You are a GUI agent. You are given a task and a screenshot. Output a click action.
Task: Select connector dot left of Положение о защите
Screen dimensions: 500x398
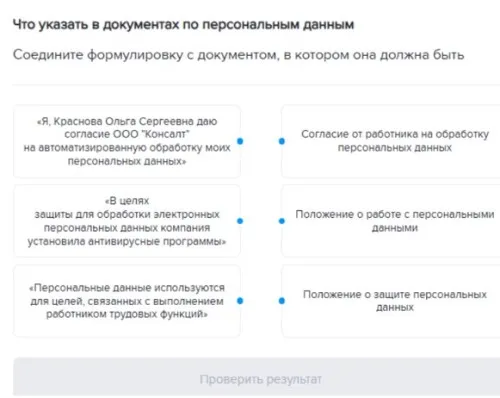[282, 301]
